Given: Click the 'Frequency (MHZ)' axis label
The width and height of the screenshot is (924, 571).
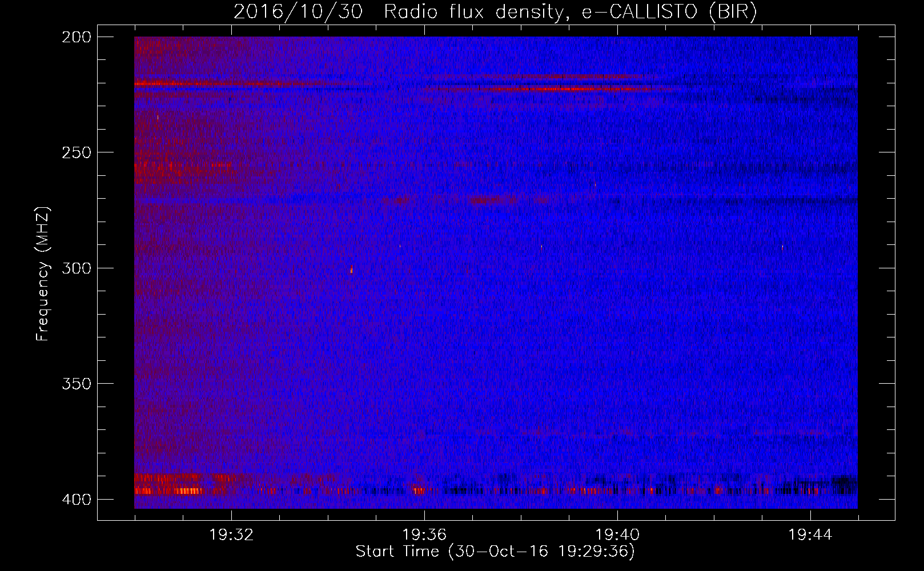Looking at the screenshot, I should pos(43,274).
